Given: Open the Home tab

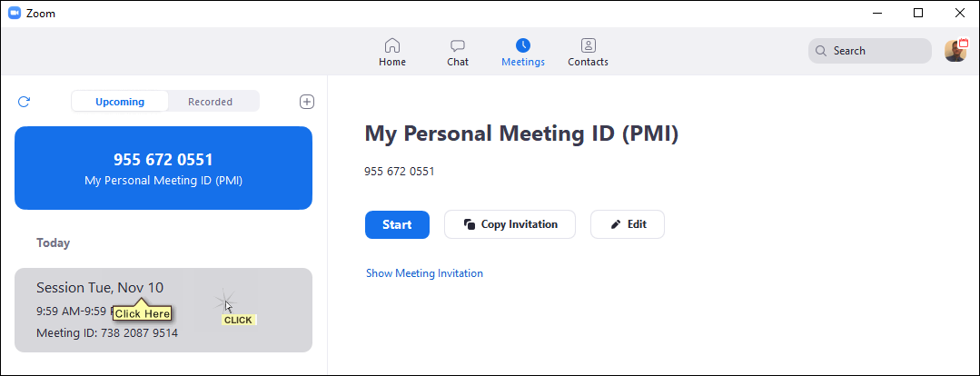Looking at the screenshot, I should [x=391, y=53].
